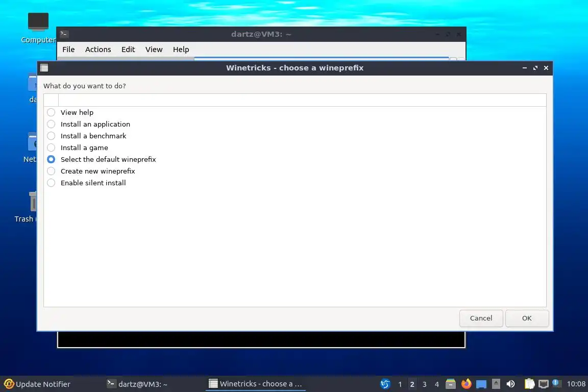The width and height of the screenshot is (588, 392).
Task: Open View menu in terminal window
Action: (x=154, y=50)
